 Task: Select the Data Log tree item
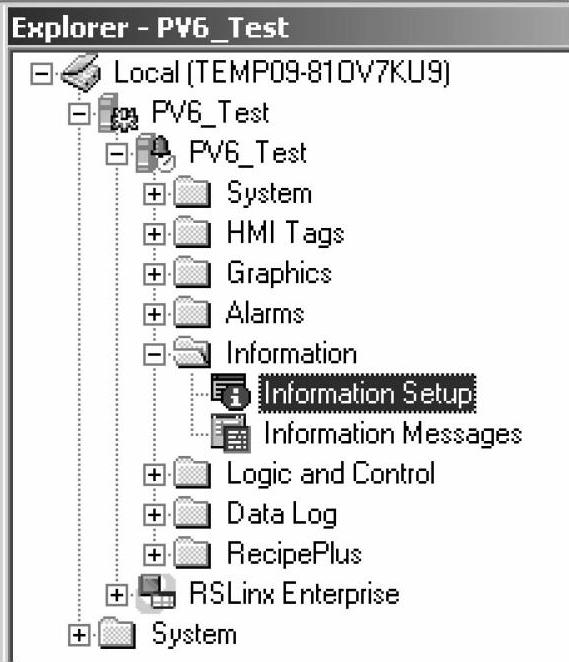(282, 514)
